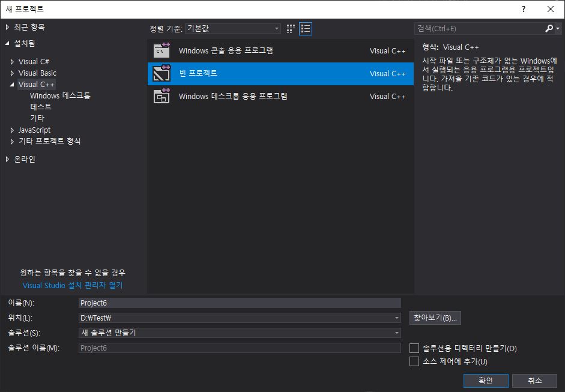The width and height of the screenshot is (565, 392).
Task: Collapse the Visual C++ node
Action: pyautogui.click(x=12, y=85)
